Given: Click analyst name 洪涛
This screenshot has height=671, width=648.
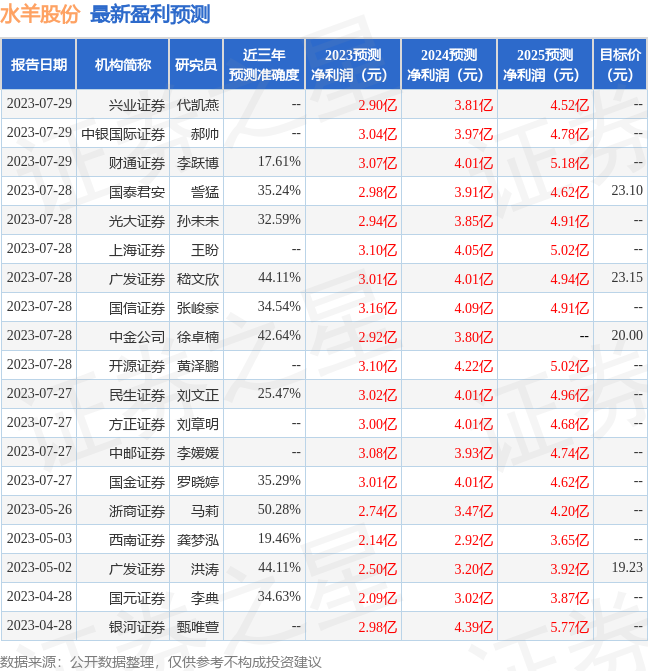Looking at the screenshot, I should click(x=205, y=569).
